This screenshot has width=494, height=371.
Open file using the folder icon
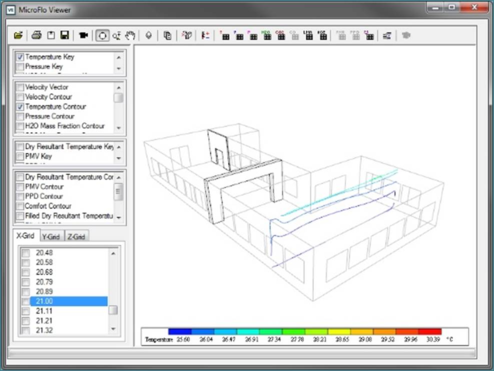18,35
